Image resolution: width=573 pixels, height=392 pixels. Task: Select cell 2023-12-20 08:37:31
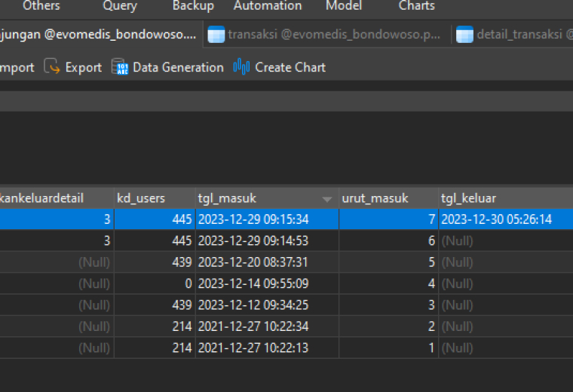point(267,262)
